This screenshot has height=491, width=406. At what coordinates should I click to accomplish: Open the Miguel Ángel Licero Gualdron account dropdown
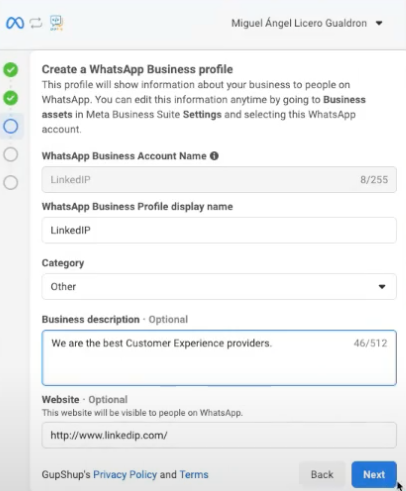[x=307, y=23]
